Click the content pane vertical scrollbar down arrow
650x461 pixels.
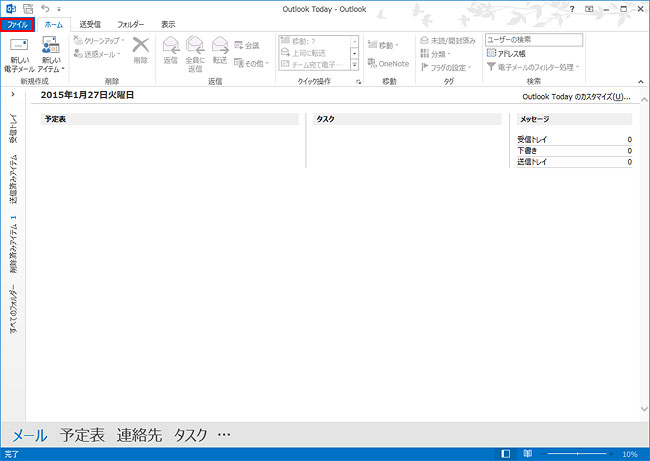tap(644, 409)
